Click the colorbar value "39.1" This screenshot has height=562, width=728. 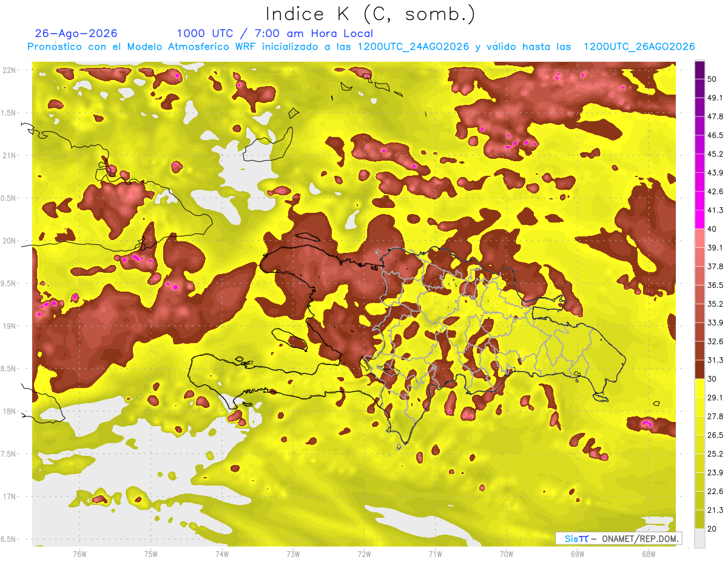pyautogui.click(x=715, y=248)
